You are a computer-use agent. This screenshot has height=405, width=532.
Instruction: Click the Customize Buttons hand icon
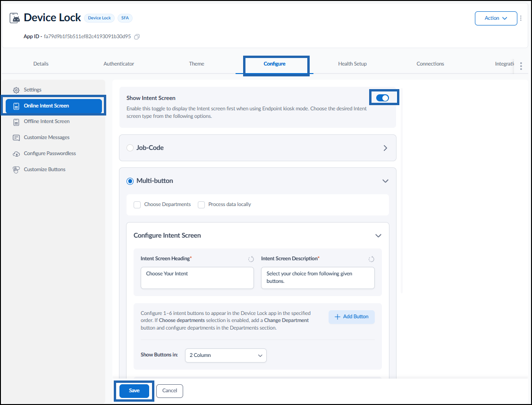(x=16, y=170)
